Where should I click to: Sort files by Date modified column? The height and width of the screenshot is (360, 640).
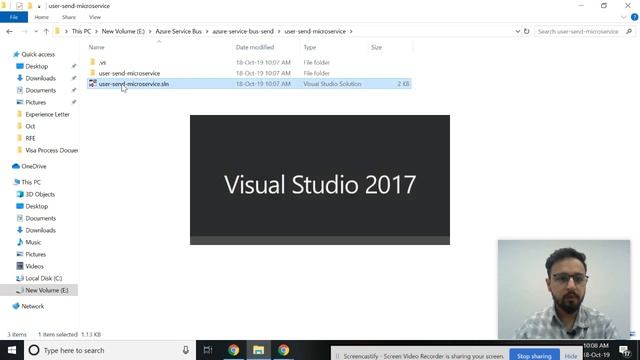255,47
